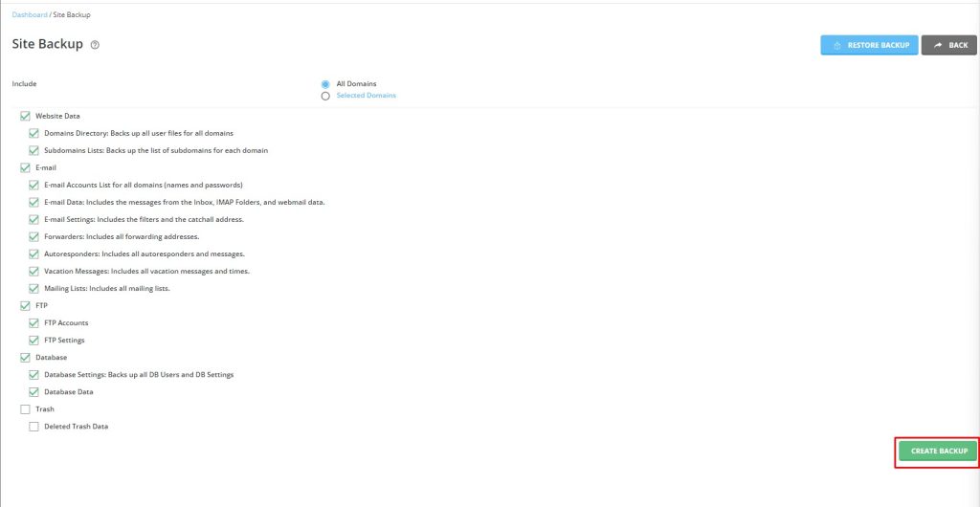Toggle the Vacation Messages checkbox
The height and width of the screenshot is (507, 980).
point(33,272)
